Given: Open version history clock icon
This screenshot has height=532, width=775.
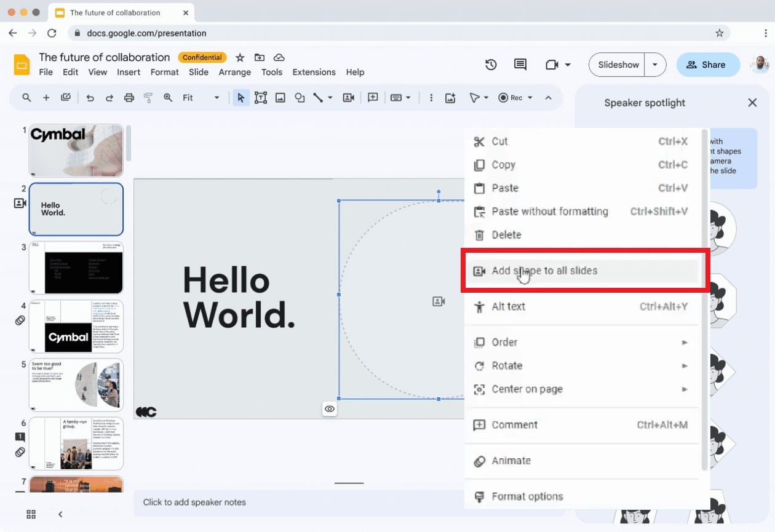Looking at the screenshot, I should (491, 65).
